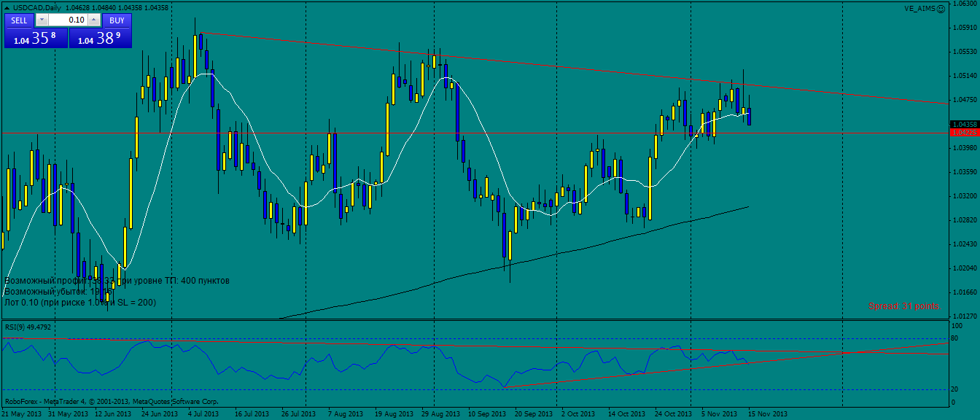Image resolution: width=980 pixels, height=420 pixels.
Task: Click the 1.05530 price scale label
Action: click(x=964, y=52)
